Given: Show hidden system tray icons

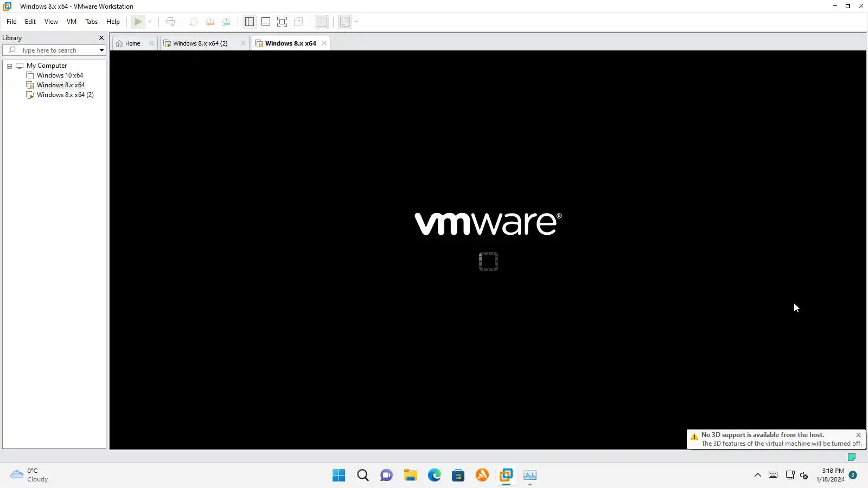Looking at the screenshot, I should point(758,476).
